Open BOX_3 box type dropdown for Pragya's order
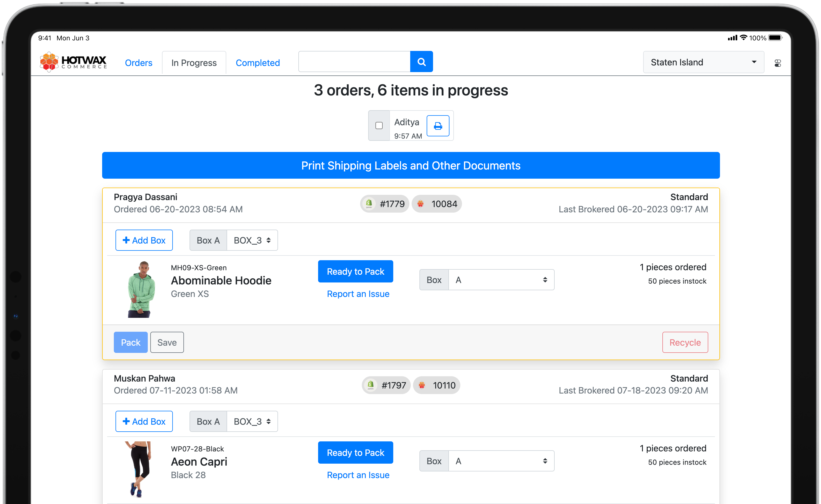The image size is (821, 504). coord(252,240)
